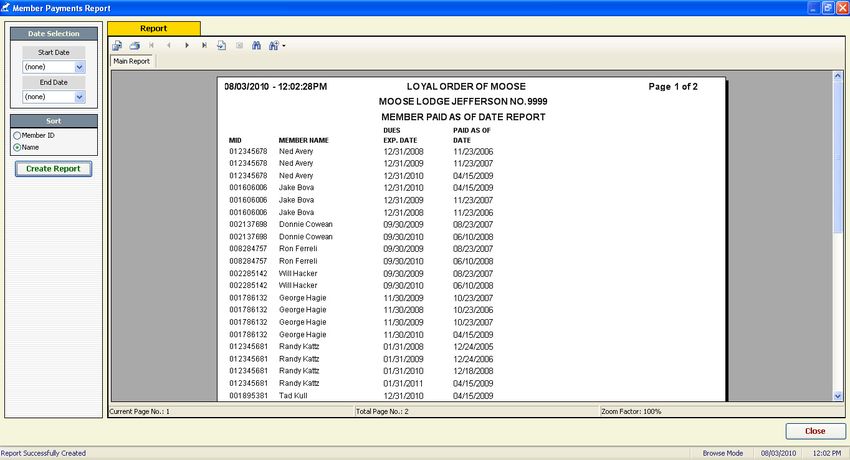Click the report scrollbar down arrow
The image size is (850, 460).
pos(838,396)
